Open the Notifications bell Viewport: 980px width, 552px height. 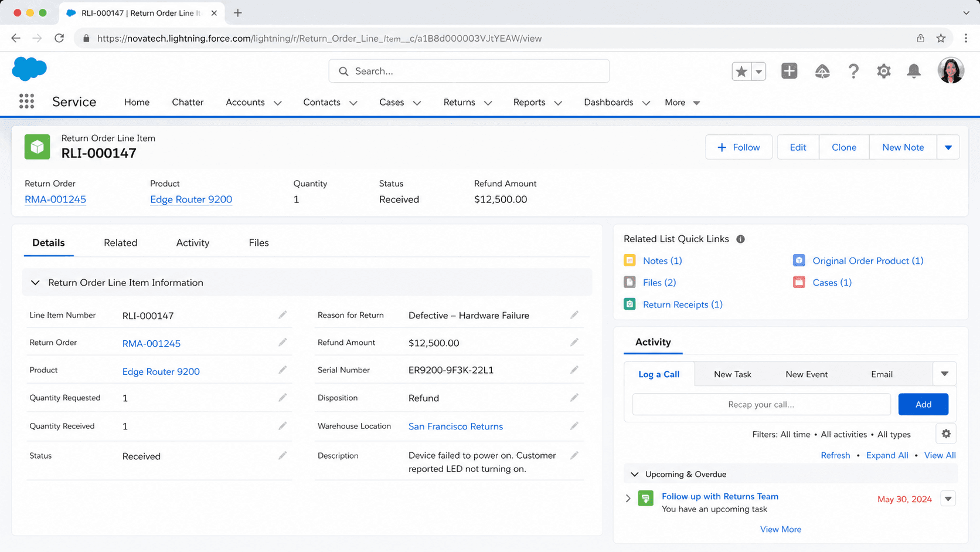[914, 71]
